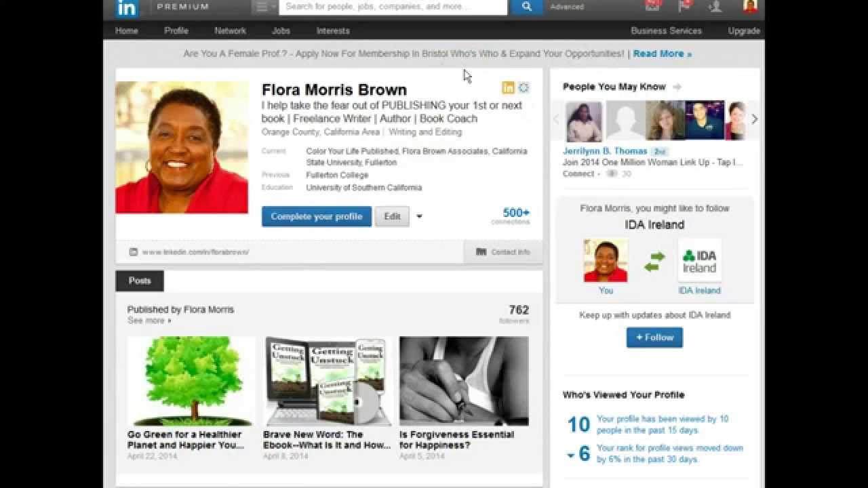Viewport: 868px width, 488px height.
Task: Follow IDA Ireland
Action: [654, 338]
